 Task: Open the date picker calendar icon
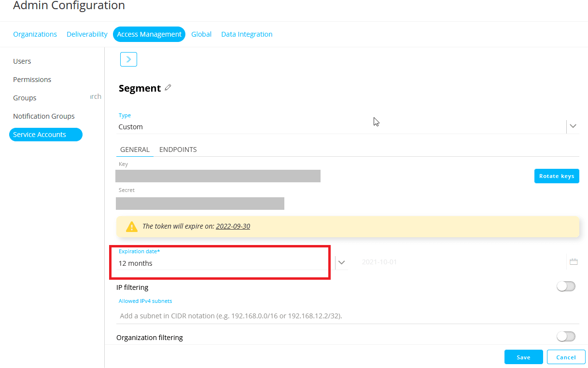click(x=574, y=261)
